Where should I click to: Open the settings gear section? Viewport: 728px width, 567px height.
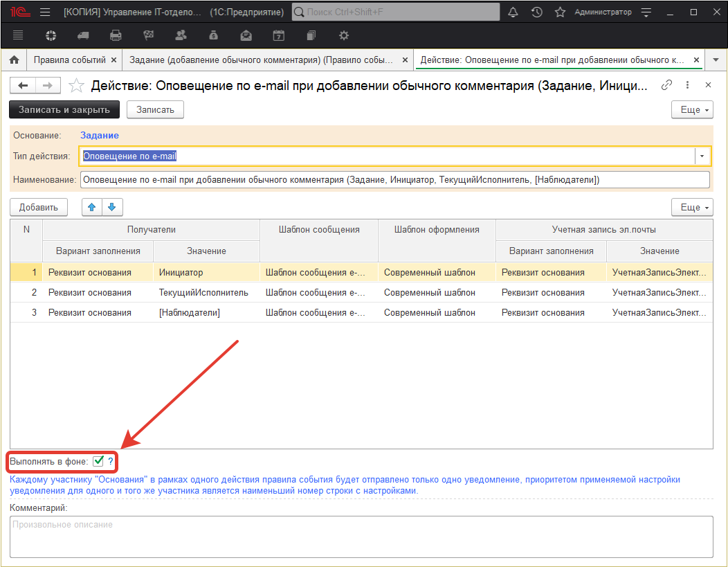pos(343,35)
